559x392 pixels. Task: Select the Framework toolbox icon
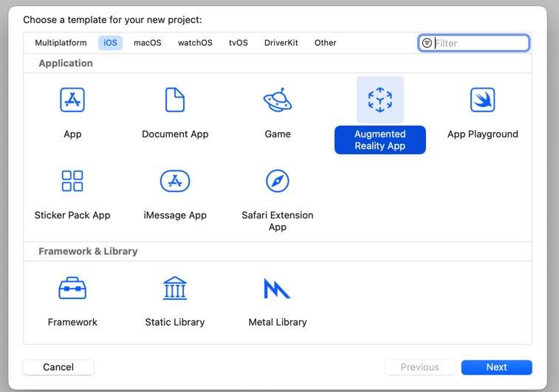(x=72, y=288)
